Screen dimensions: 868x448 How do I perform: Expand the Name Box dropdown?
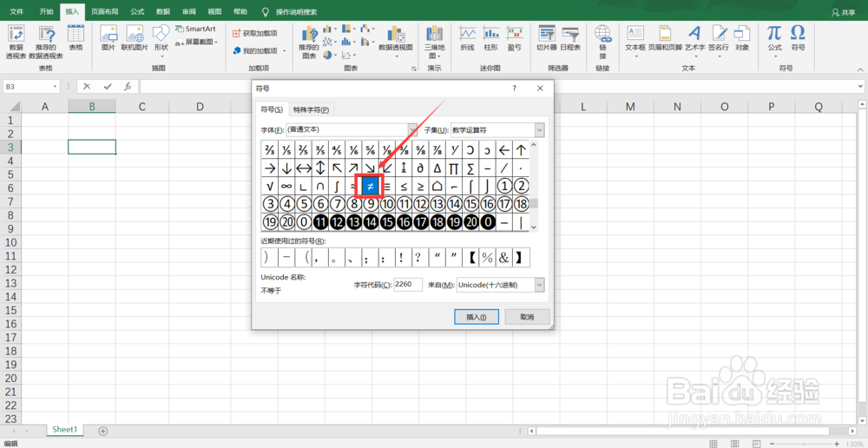(55, 87)
